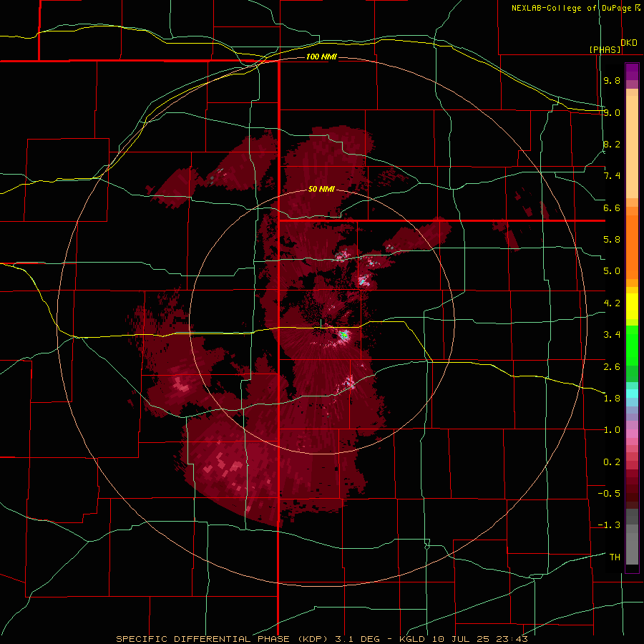This screenshot has height=644, width=644.
Task: Select the KGLD radar site identifier
Action: coord(412,639)
